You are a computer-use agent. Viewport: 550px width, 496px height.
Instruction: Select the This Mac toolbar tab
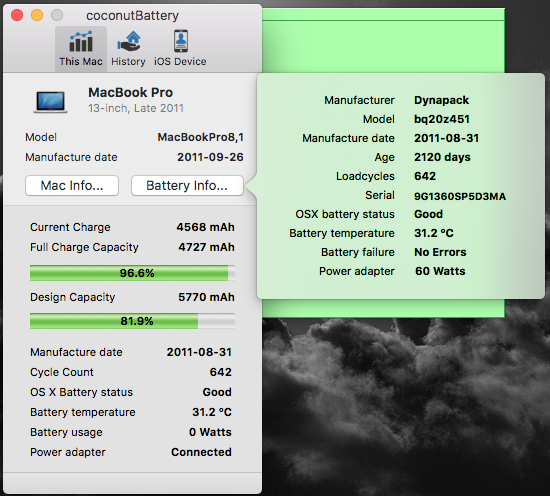point(81,49)
